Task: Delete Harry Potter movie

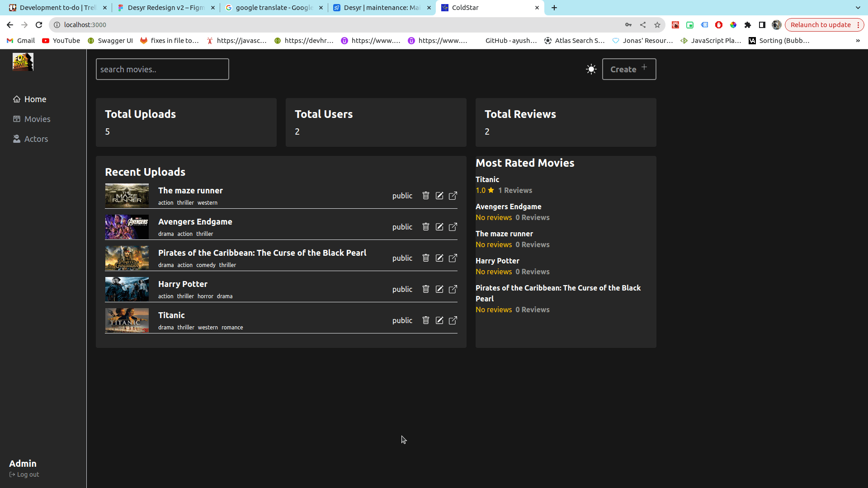Action: [426, 289]
